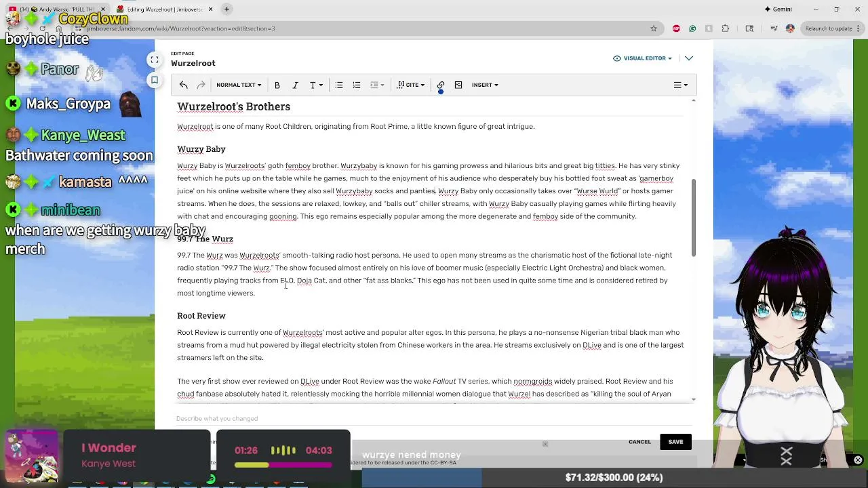Click the Root Prime text in intro
The image size is (868, 488).
[x=389, y=126]
